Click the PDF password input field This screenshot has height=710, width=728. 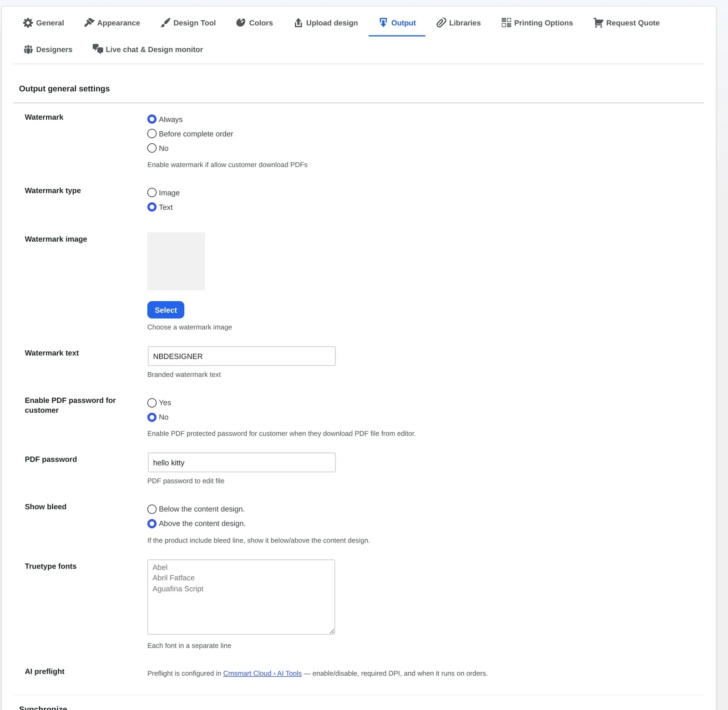point(242,463)
